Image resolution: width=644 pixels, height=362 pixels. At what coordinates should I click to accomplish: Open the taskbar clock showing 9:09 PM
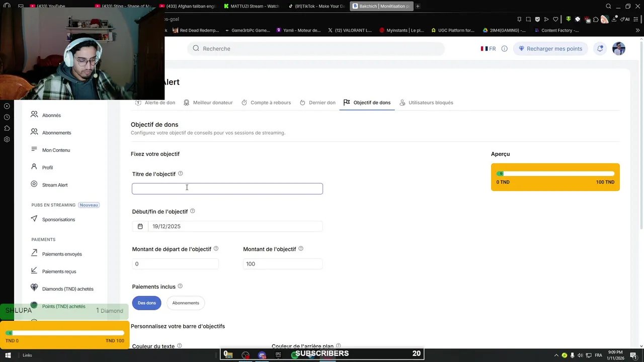tap(615, 355)
